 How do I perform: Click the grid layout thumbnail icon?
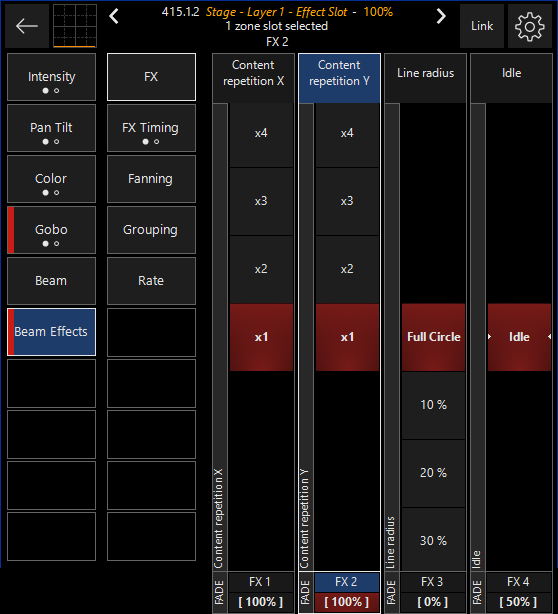click(x=75, y=26)
